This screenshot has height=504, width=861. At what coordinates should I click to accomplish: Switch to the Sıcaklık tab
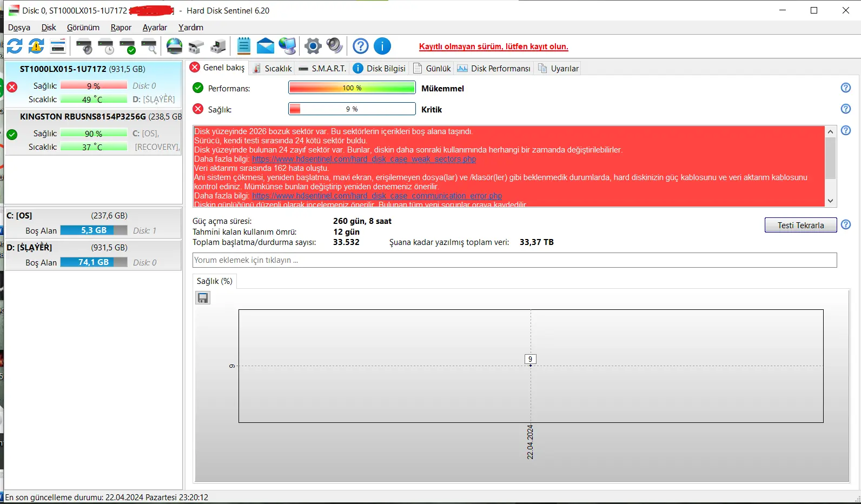tap(273, 69)
